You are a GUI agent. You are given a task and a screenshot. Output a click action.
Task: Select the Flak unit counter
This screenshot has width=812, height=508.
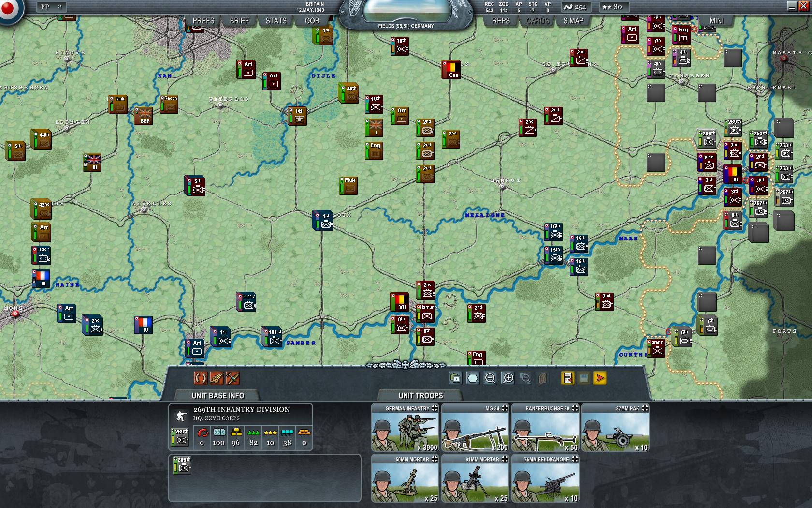tap(348, 186)
